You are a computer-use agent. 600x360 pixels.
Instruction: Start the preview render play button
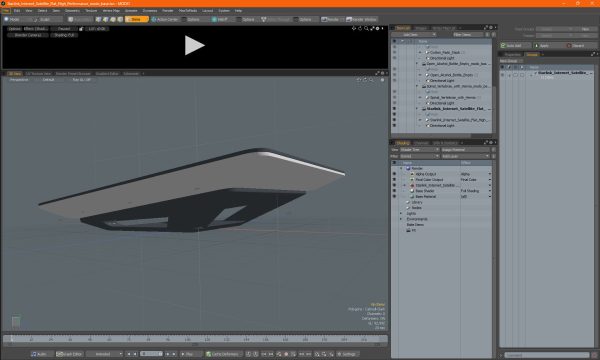(195, 45)
